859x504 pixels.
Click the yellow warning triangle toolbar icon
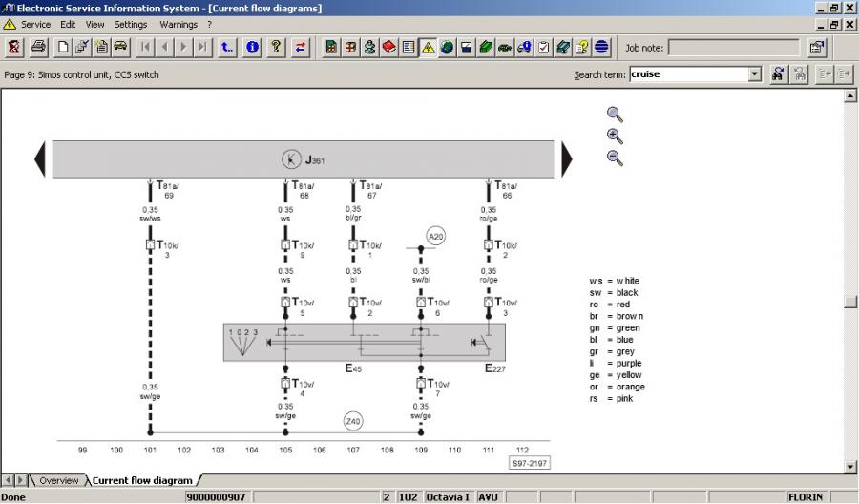point(428,47)
